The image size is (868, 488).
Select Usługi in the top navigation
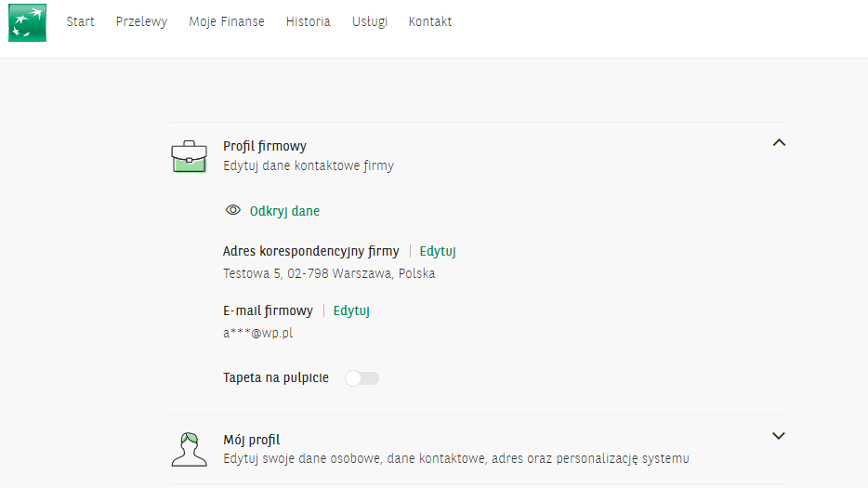coord(370,21)
